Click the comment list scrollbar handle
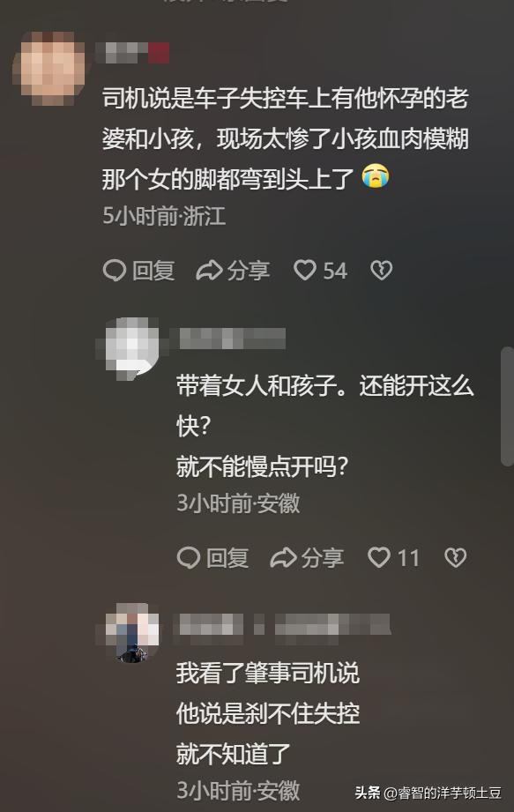Viewport: 514px width, 812px height. click(507, 407)
